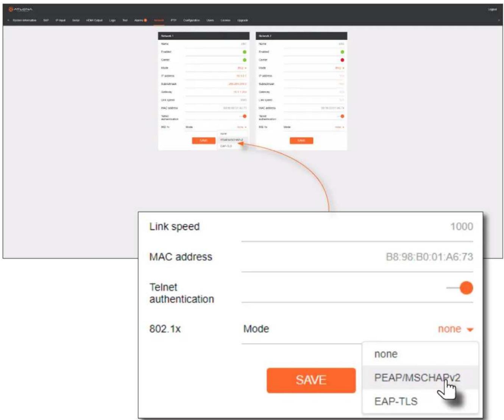Image resolution: width=504 pixels, height=420 pixels.
Task: Choose EAP-TLS in the magnified dropdown list
Action: (420, 401)
